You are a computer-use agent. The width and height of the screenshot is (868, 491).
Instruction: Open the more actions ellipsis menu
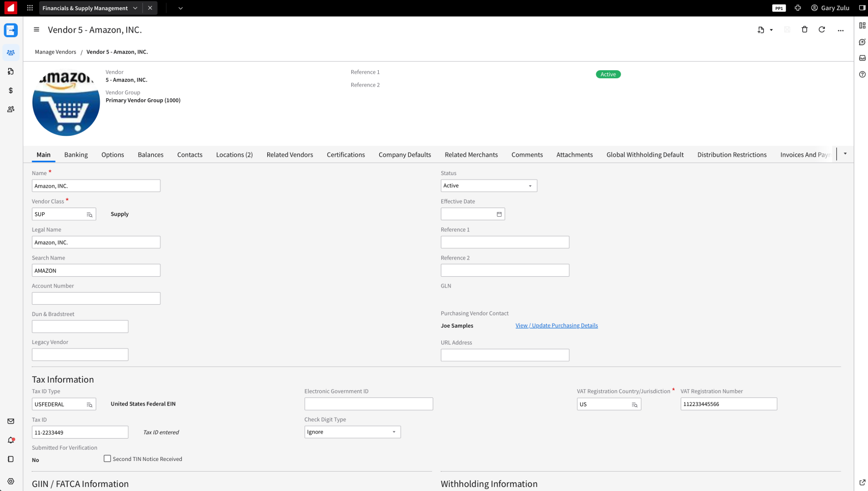tap(841, 31)
